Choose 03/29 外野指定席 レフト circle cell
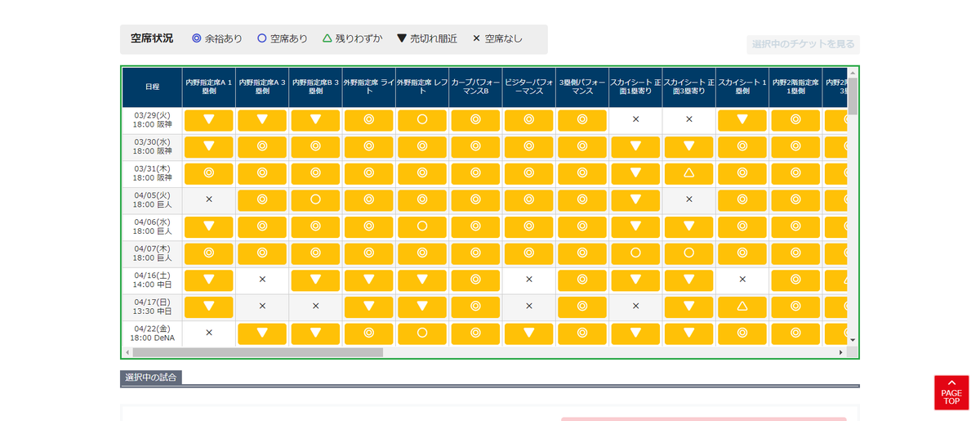 (x=422, y=120)
